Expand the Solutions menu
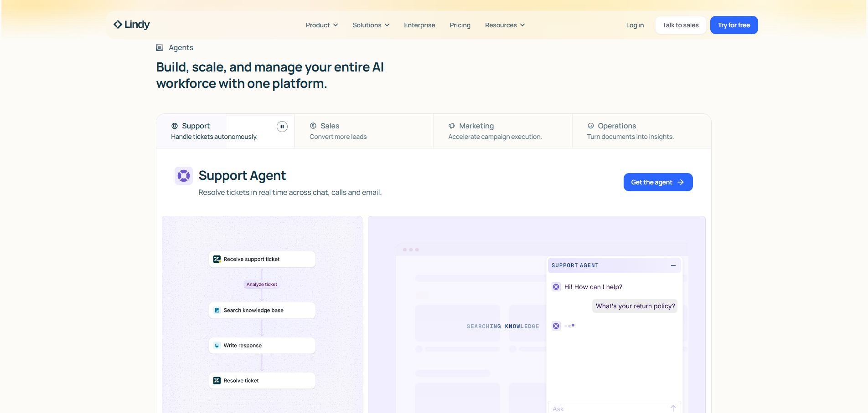The image size is (868, 413). click(370, 25)
